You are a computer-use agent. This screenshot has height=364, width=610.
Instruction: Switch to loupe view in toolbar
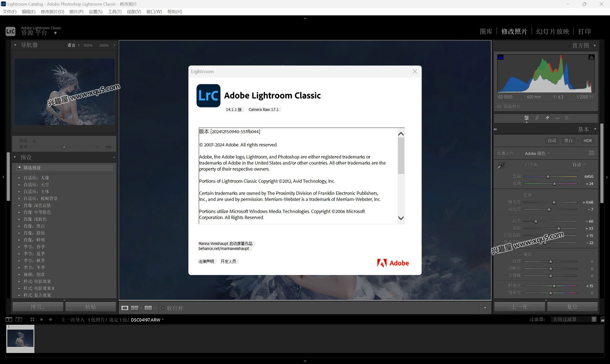tap(125, 308)
